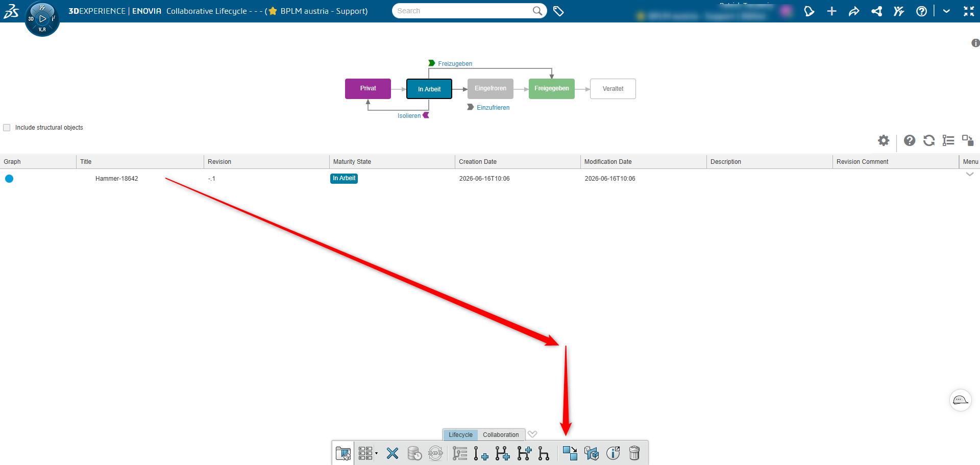This screenshot has height=465, width=980.
Task: Click the tag icon beside the search box
Action: (x=558, y=11)
